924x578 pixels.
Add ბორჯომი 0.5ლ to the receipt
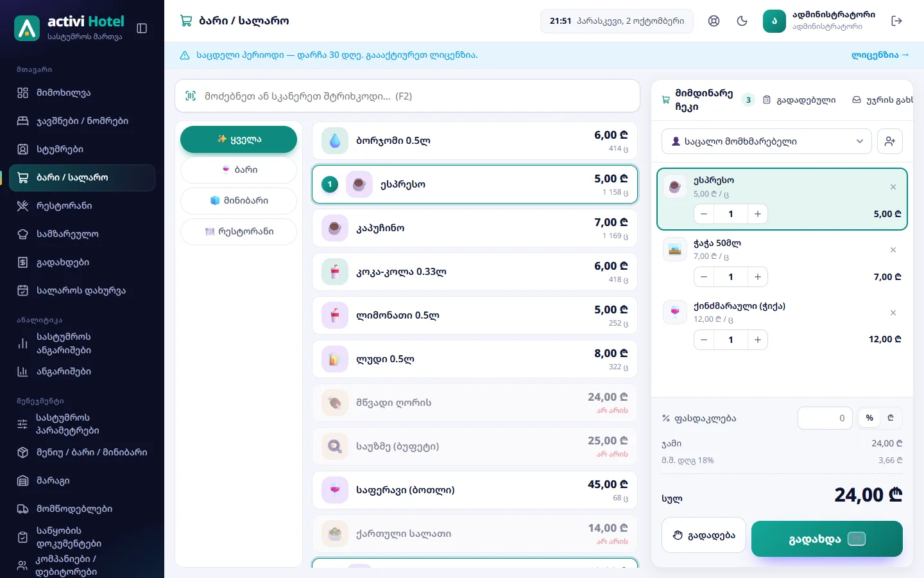point(475,141)
